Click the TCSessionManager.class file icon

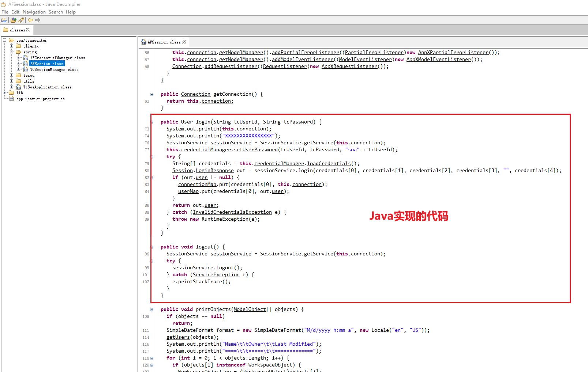coord(26,69)
